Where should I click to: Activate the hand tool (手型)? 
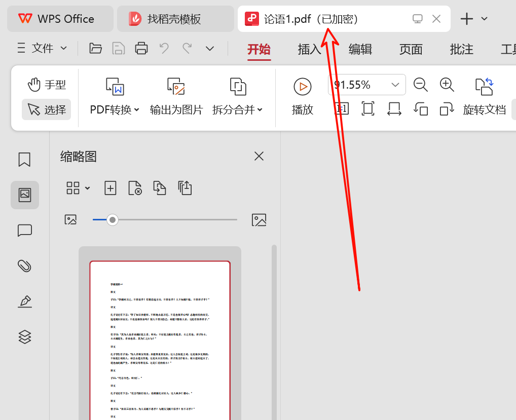(47, 85)
